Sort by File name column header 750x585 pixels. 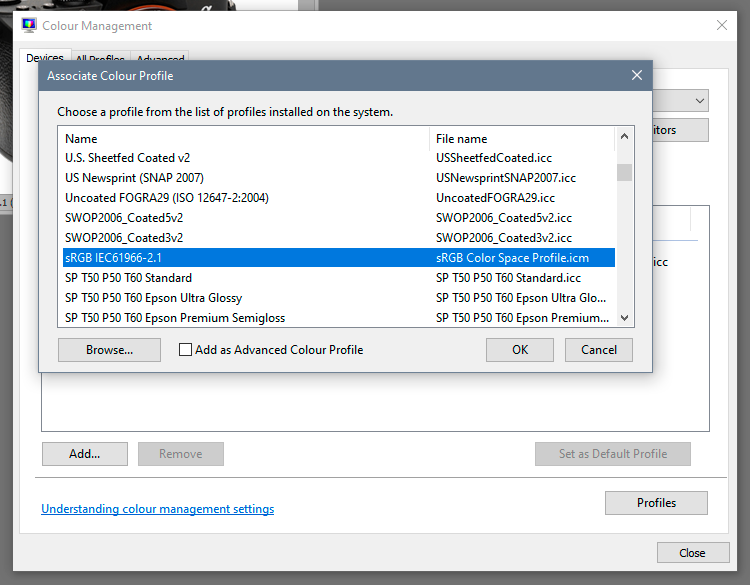(522, 138)
